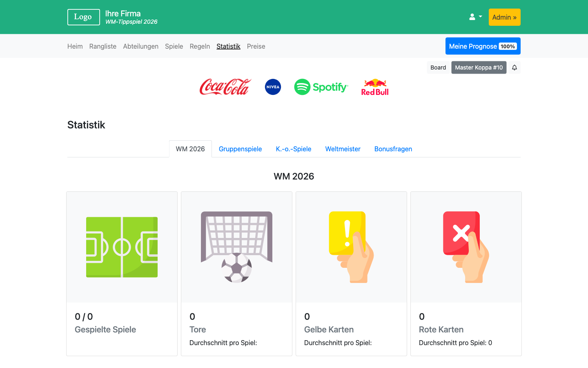Screen dimensions: 588x368
Task: Click the user profile icon in the header
Action: [x=472, y=16]
